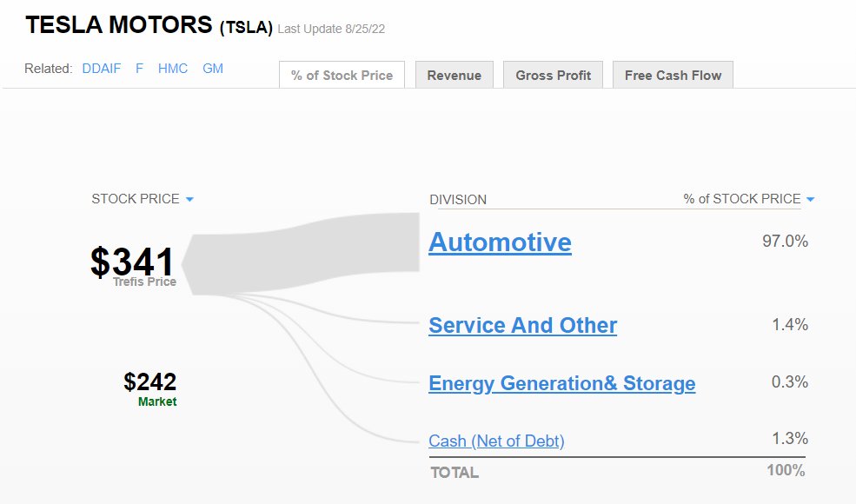Switch to the Revenue tab

tap(455, 75)
